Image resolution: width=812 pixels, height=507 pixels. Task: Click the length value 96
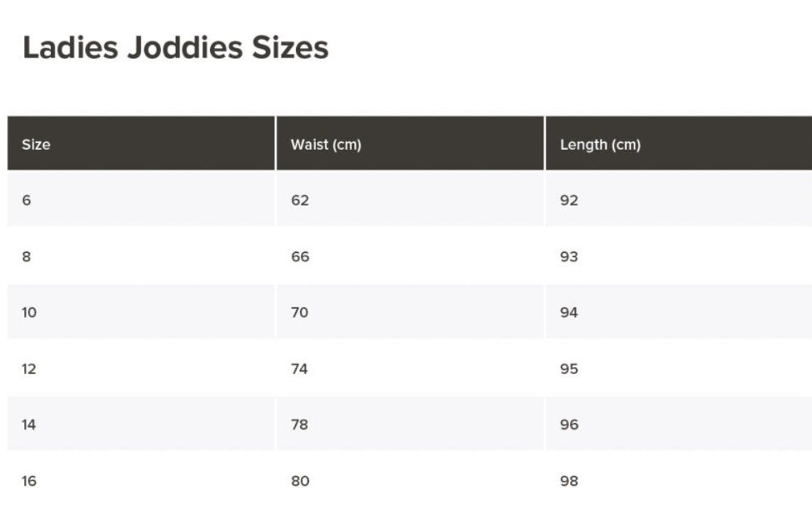pyautogui.click(x=569, y=425)
